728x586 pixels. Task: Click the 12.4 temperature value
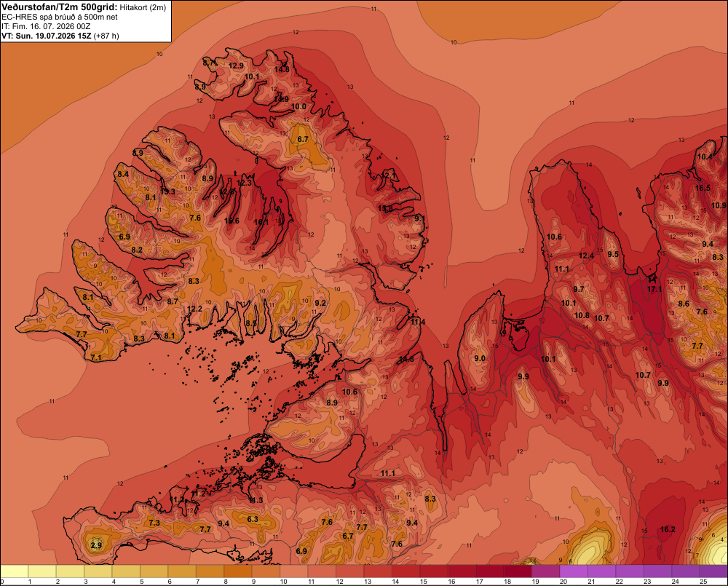pos(586,256)
